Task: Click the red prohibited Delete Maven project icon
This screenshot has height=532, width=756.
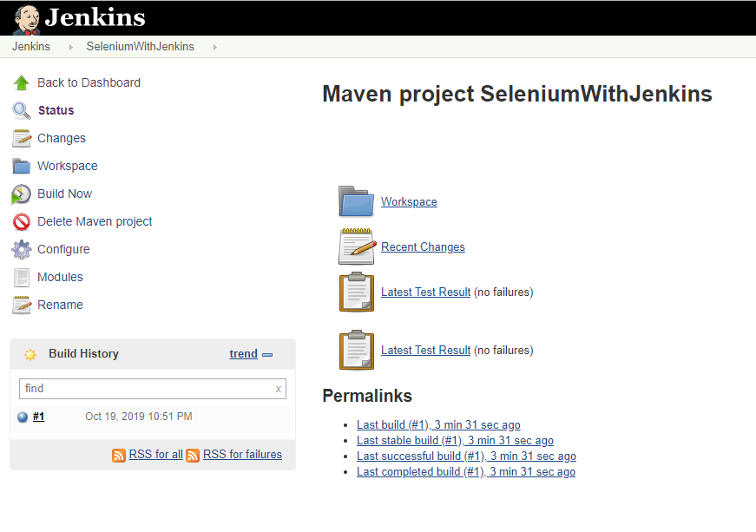Action: pos(21,221)
